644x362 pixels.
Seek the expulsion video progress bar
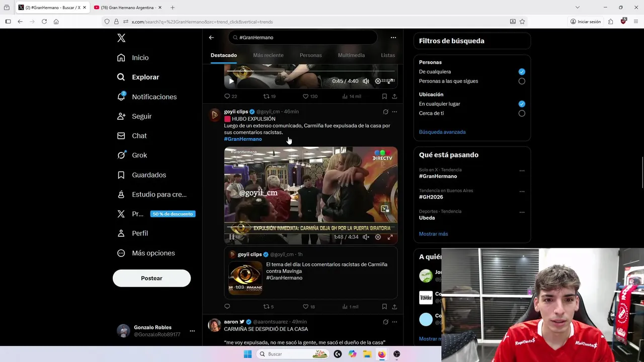pos(310,228)
